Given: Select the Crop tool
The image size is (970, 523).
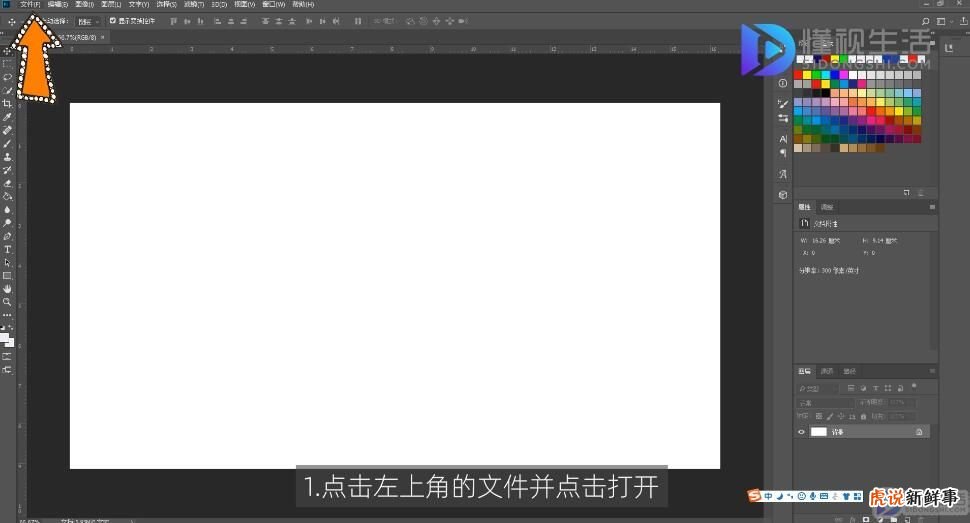Looking at the screenshot, I should [x=7, y=103].
